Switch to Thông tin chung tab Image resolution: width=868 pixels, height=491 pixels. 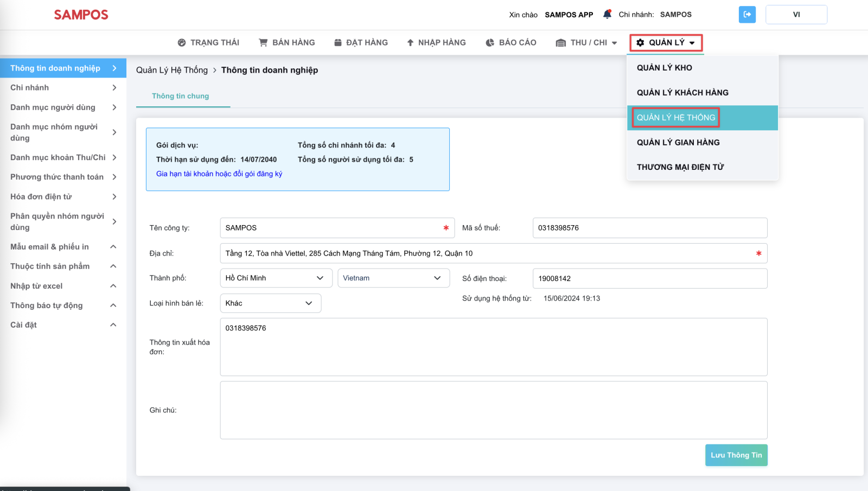(x=181, y=96)
